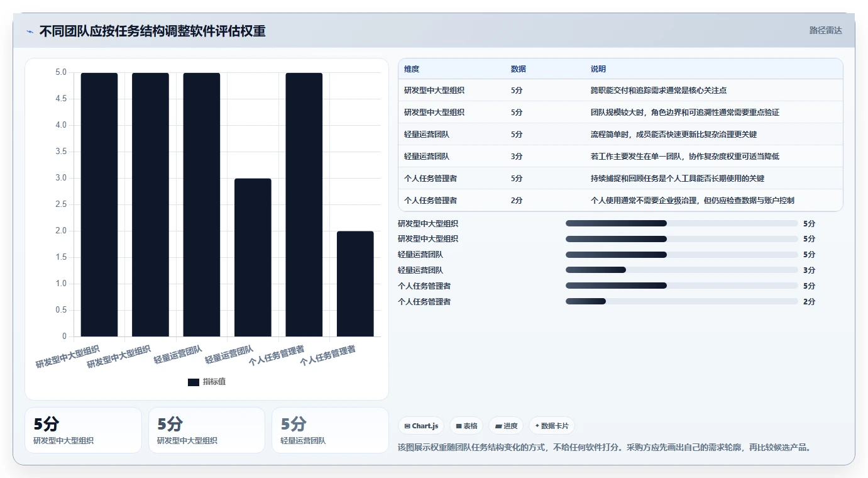
Task: Click cell 团队规模较大时,角色边界和可追溯性通常需要重点验证
Action: tap(685, 113)
